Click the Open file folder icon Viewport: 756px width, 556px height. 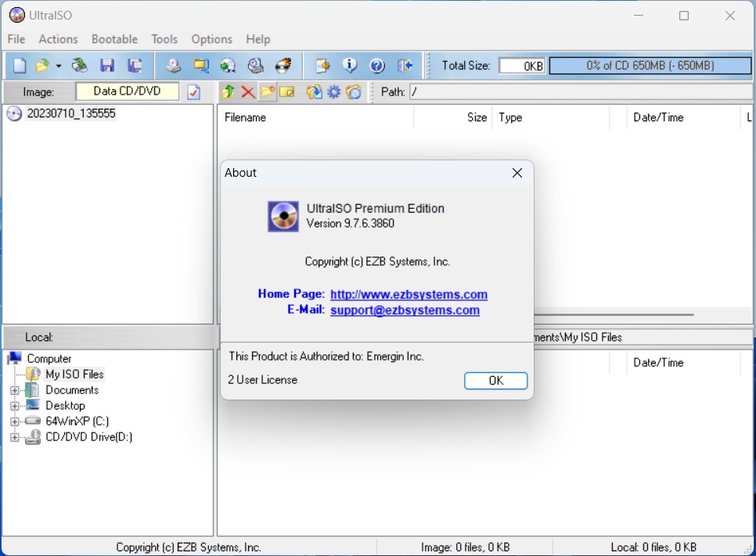42,66
